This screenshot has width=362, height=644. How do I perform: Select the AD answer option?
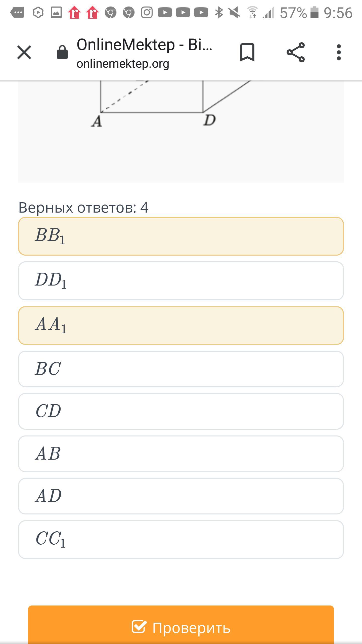tap(181, 496)
